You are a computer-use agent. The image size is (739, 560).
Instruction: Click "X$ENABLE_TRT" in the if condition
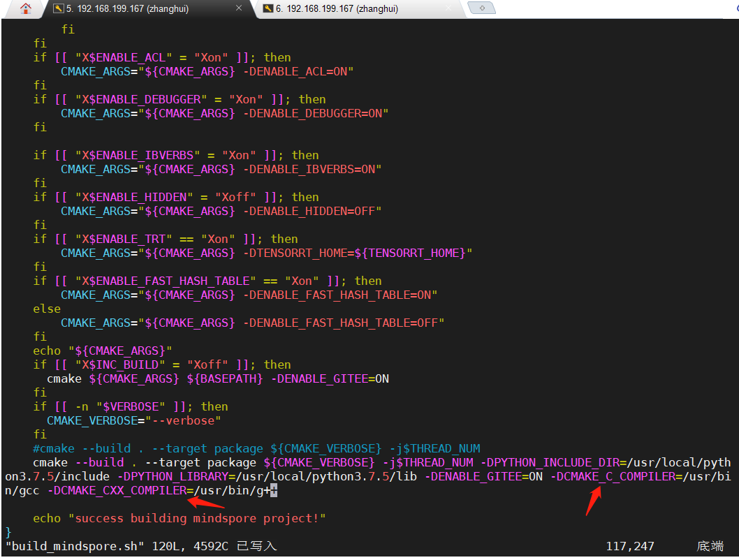[x=124, y=240]
